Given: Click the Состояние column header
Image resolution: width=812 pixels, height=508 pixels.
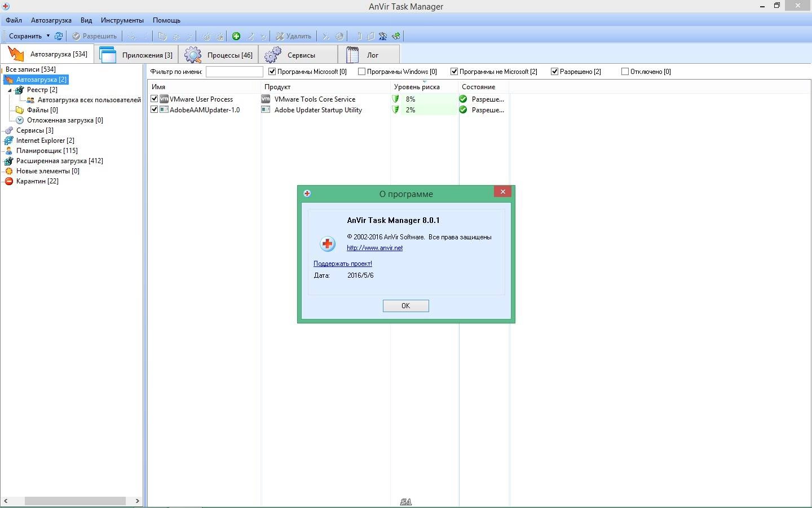Looking at the screenshot, I should [484, 87].
